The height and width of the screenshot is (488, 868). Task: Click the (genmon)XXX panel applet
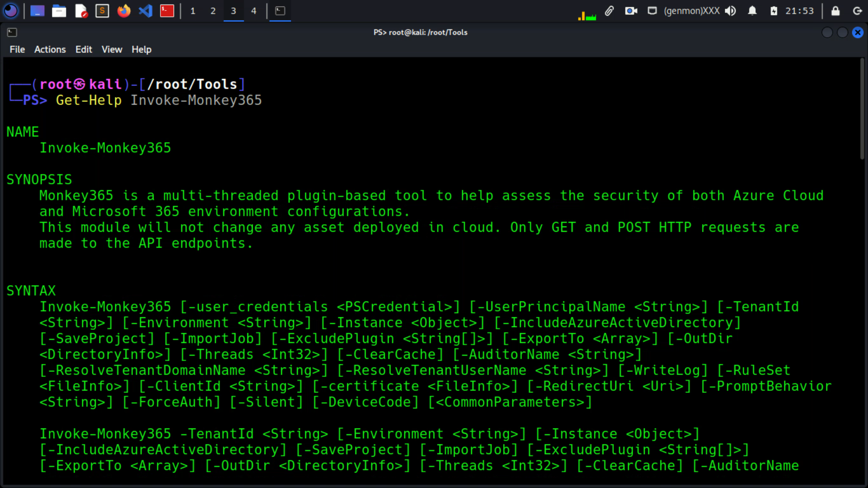(x=692, y=10)
